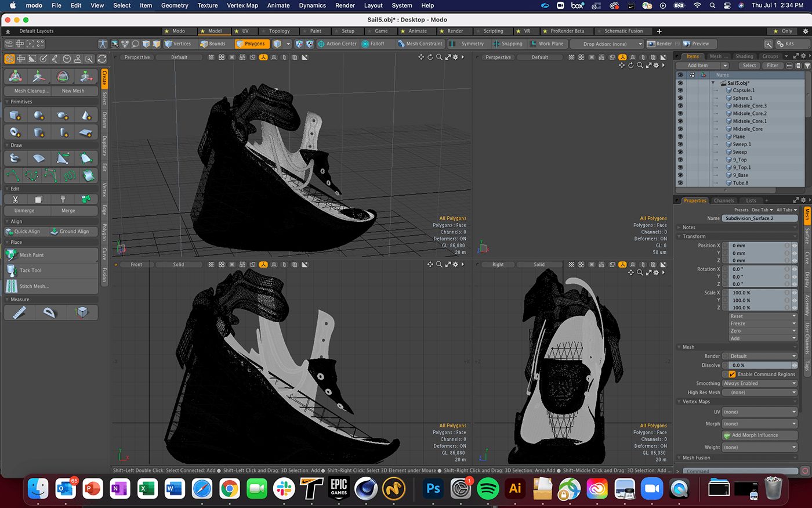Toggle visibility of Sweep.1 item

pos(680,144)
